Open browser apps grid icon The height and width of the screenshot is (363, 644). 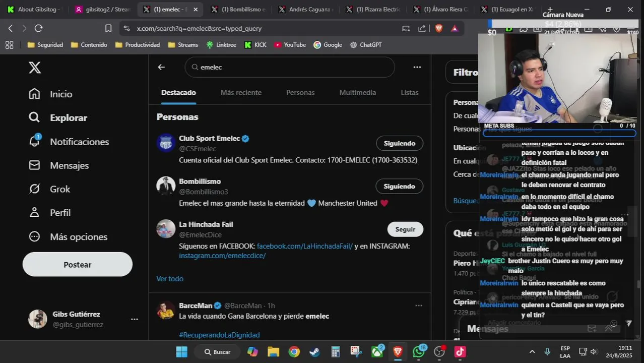point(9,45)
